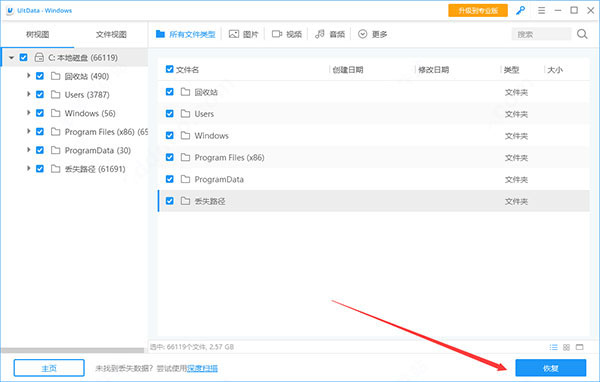600x382 pixels.
Task: Expand the Users (3787) tree node
Action: tap(28, 94)
